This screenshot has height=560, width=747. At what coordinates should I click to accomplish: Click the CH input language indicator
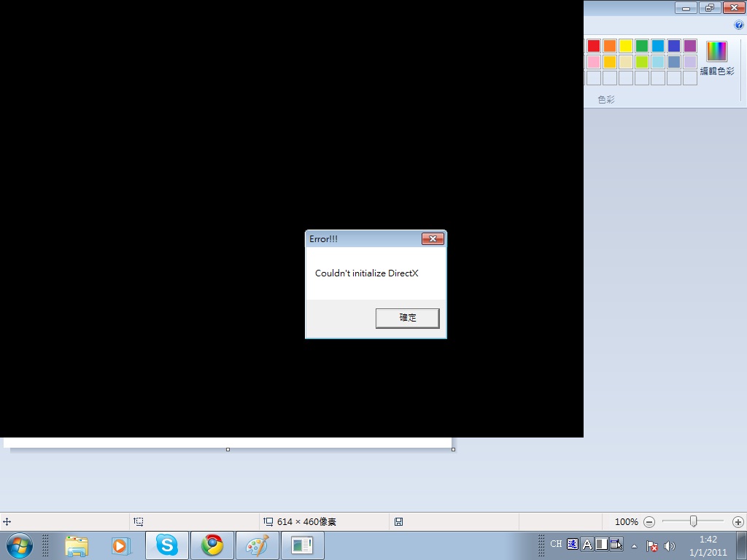[x=556, y=544]
